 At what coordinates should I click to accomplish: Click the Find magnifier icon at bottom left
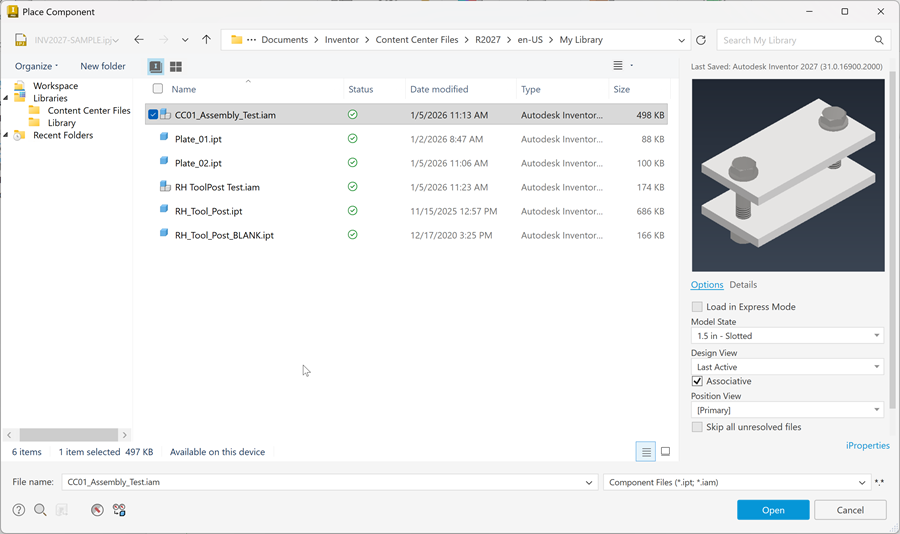(x=40, y=510)
